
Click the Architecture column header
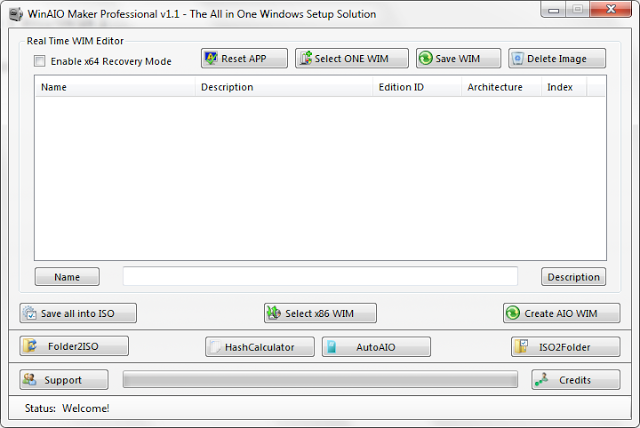502,87
